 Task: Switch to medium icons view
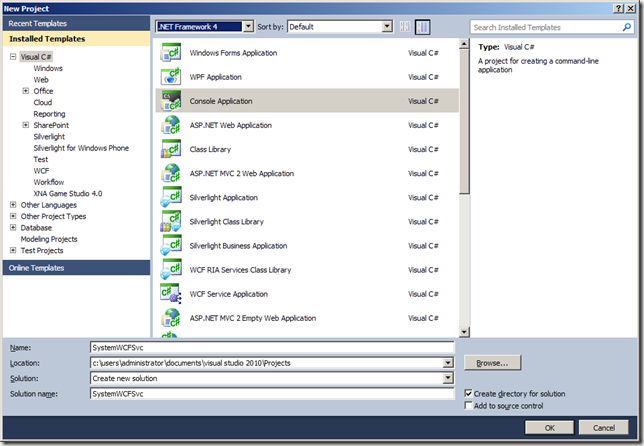click(x=422, y=27)
